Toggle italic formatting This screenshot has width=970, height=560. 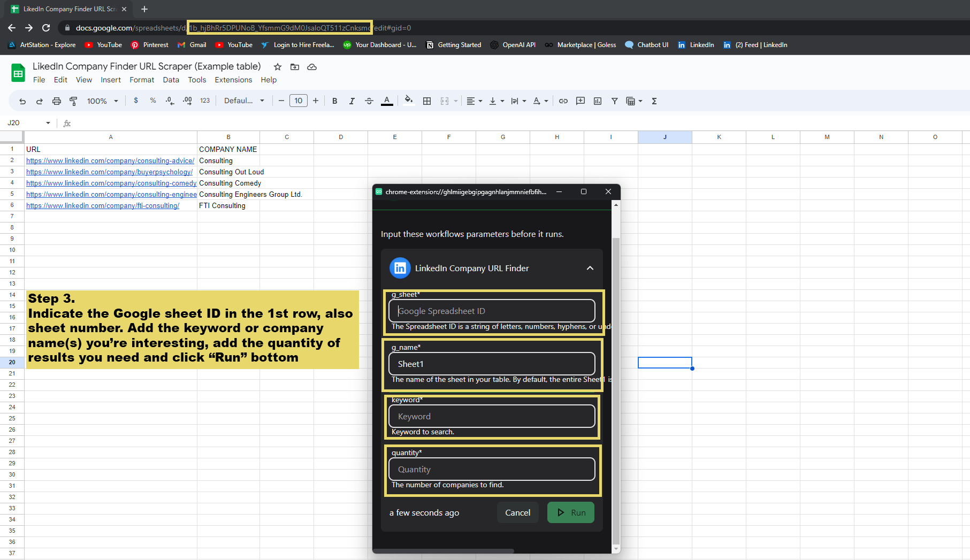click(352, 101)
